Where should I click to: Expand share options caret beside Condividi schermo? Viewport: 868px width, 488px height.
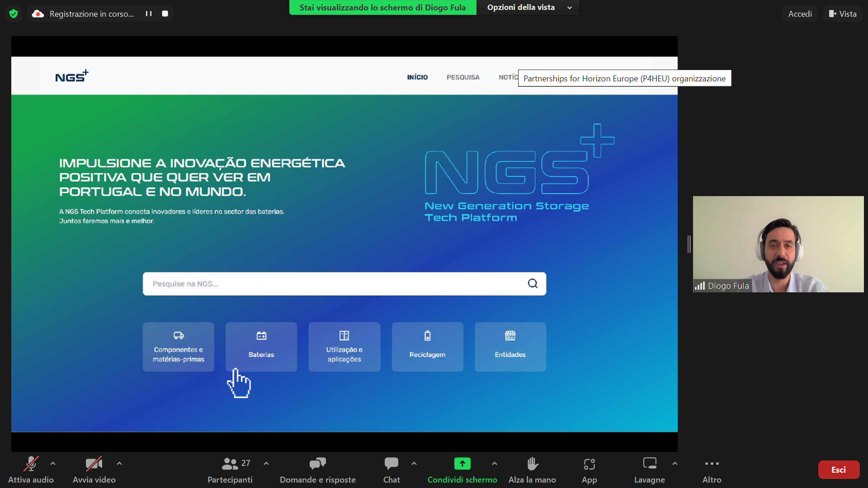(495, 464)
